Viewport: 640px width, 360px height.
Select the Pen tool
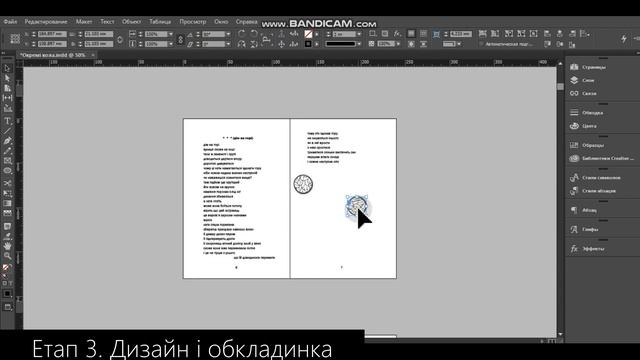[x=7, y=141]
